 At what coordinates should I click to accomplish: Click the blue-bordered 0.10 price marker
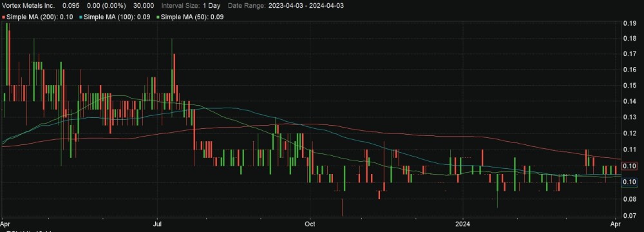[x=630, y=182]
